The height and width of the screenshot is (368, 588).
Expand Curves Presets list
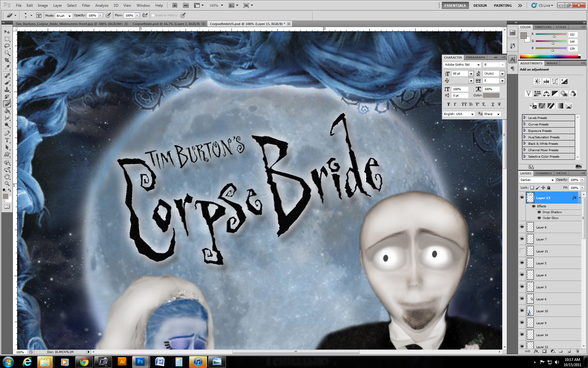click(524, 124)
